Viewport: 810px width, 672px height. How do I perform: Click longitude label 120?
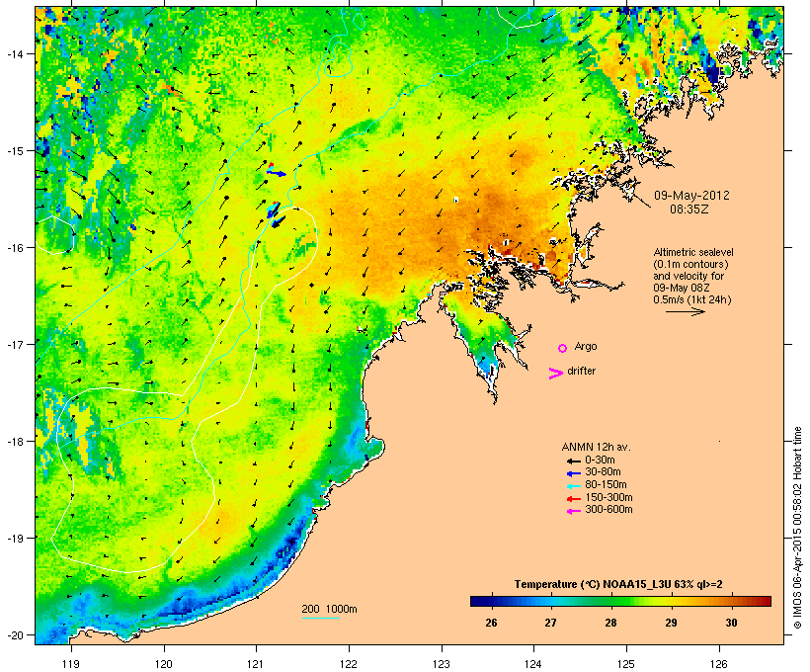pyautogui.click(x=164, y=664)
